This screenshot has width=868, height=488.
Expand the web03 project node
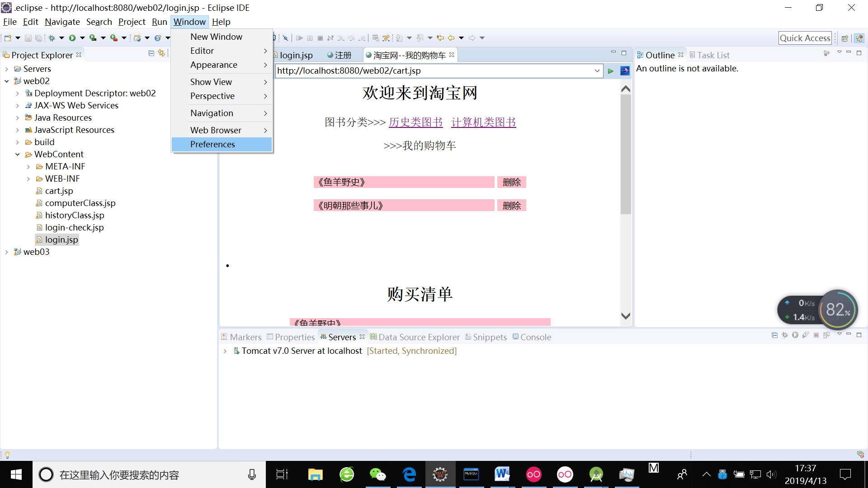click(7, 252)
